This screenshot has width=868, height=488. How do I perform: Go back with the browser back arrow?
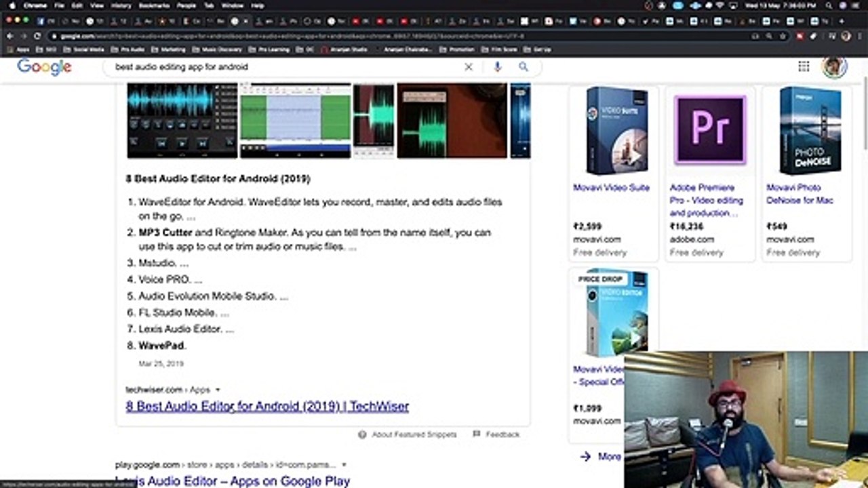[9, 36]
